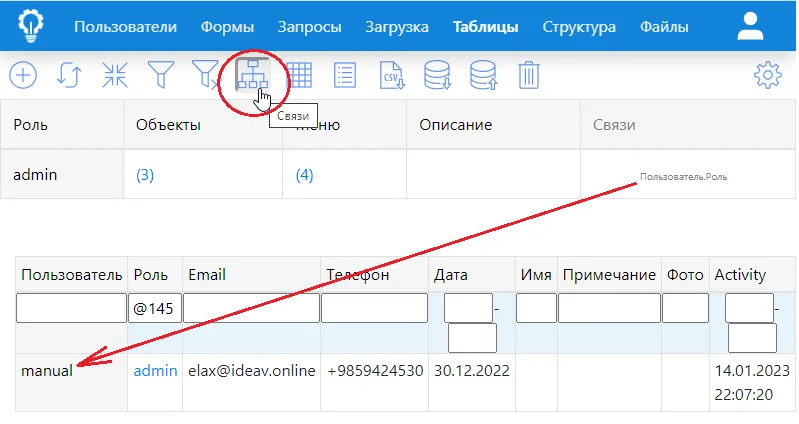
Task: Click the filter funnel icon
Action: [161, 75]
